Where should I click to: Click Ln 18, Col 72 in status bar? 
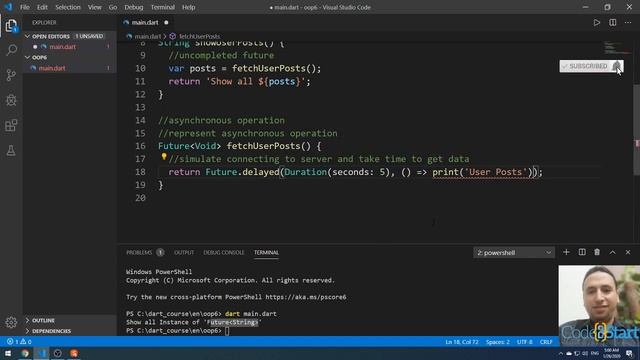[x=462, y=342]
